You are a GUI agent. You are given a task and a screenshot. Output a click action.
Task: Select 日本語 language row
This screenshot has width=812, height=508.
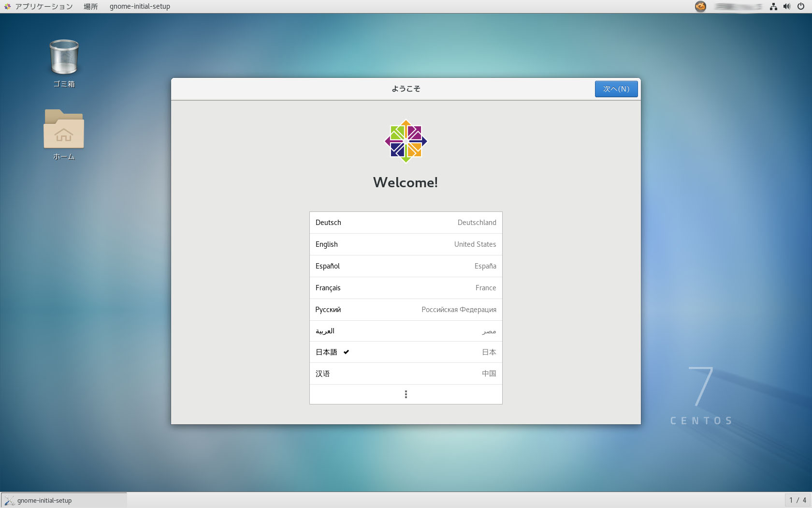[406, 352]
